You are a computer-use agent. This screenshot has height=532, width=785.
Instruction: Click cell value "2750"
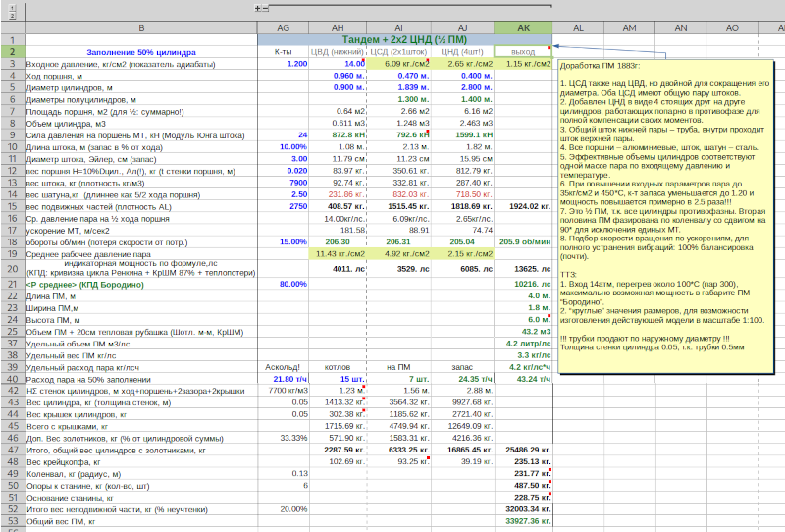point(283,206)
